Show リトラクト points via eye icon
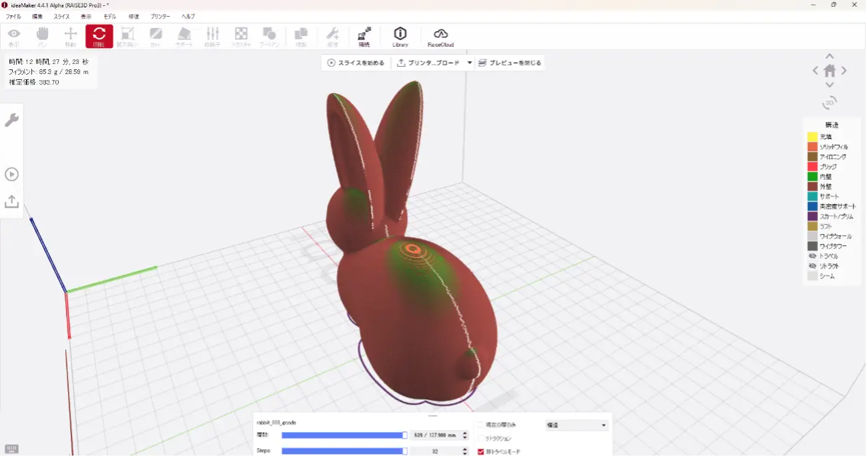The width and height of the screenshot is (868, 458). point(812,266)
